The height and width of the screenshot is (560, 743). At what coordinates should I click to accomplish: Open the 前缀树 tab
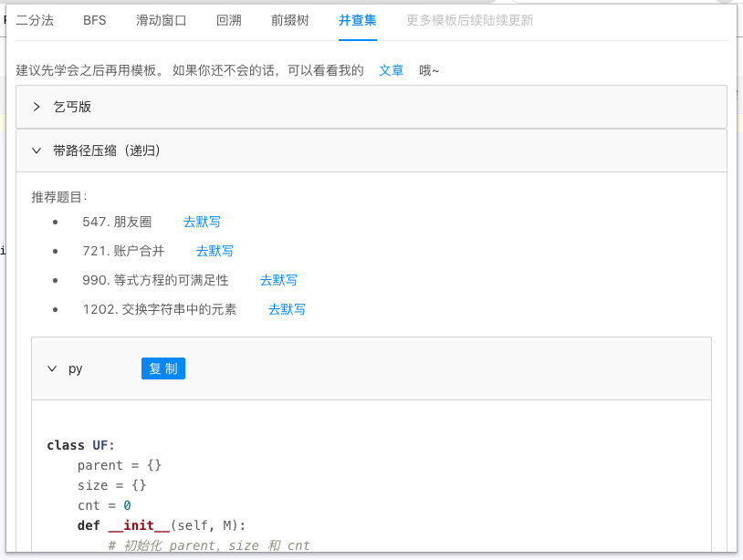tap(290, 20)
